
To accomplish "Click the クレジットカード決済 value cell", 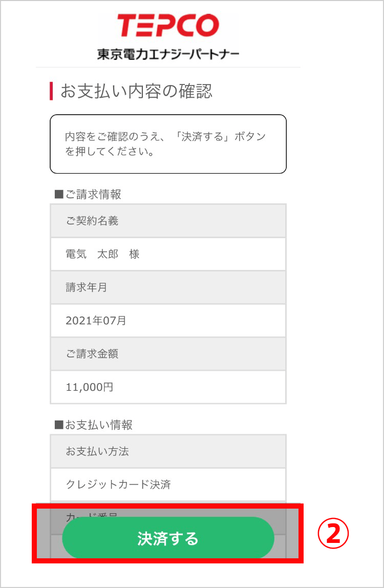I will (168, 485).
